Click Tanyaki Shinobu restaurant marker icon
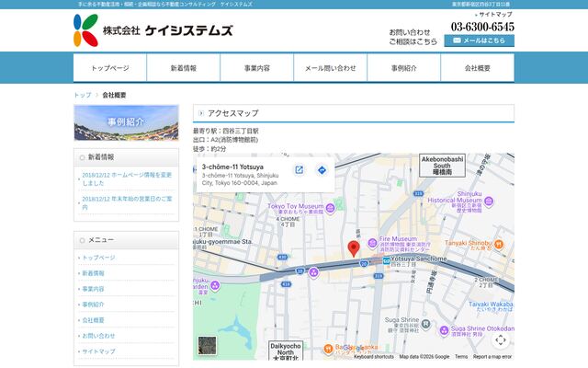The height and width of the screenshot is (368, 588). coord(498,244)
